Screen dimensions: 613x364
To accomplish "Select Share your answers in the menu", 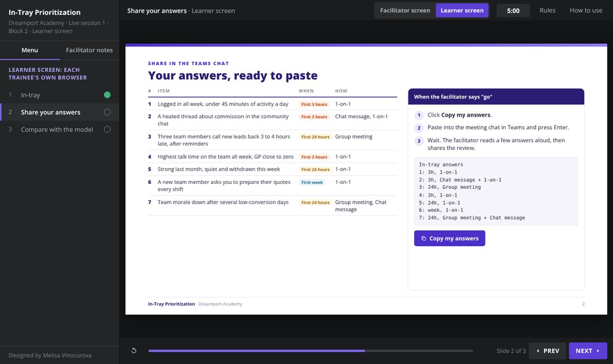I will (x=60, y=112).
